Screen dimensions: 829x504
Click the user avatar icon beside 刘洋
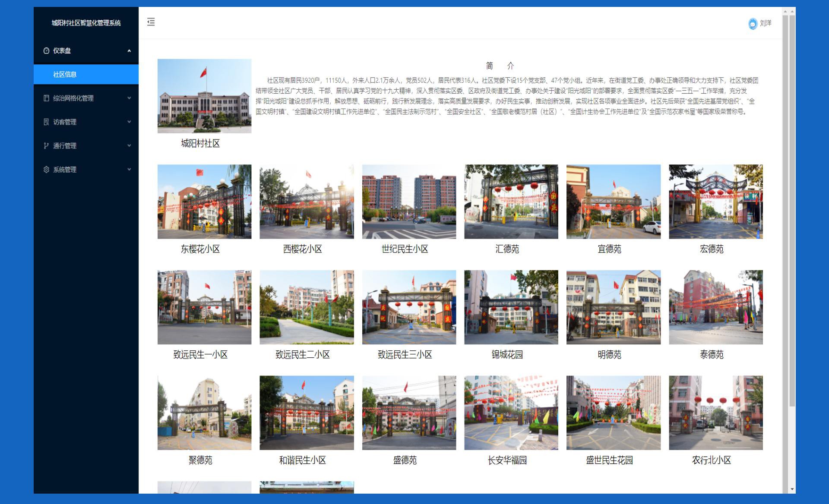tap(753, 24)
